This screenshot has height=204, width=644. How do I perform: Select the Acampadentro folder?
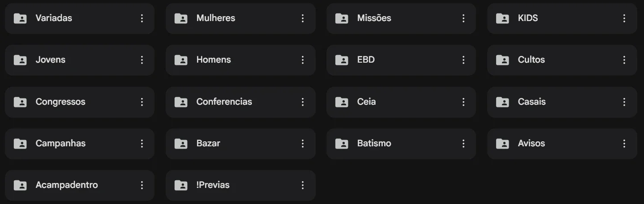79,185
